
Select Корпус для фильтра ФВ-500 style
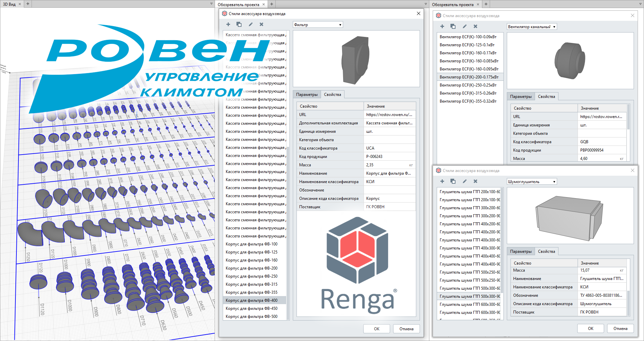(x=255, y=317)
